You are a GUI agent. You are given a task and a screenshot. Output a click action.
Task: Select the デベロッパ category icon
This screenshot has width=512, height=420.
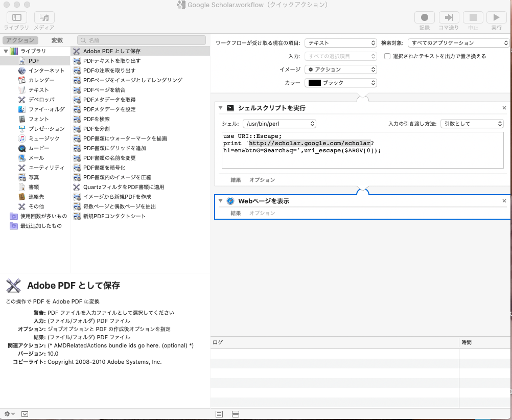tap(22, 100)
